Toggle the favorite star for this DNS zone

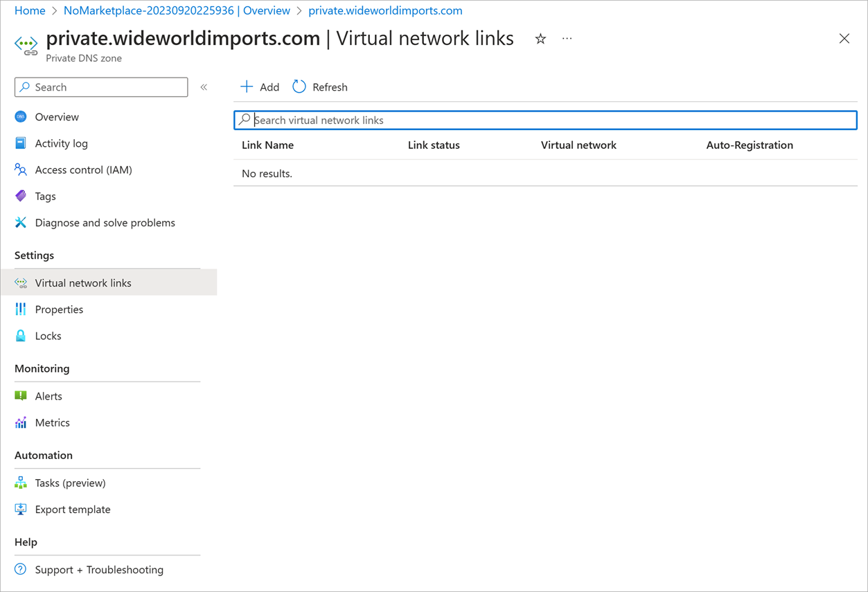point(540,39)
